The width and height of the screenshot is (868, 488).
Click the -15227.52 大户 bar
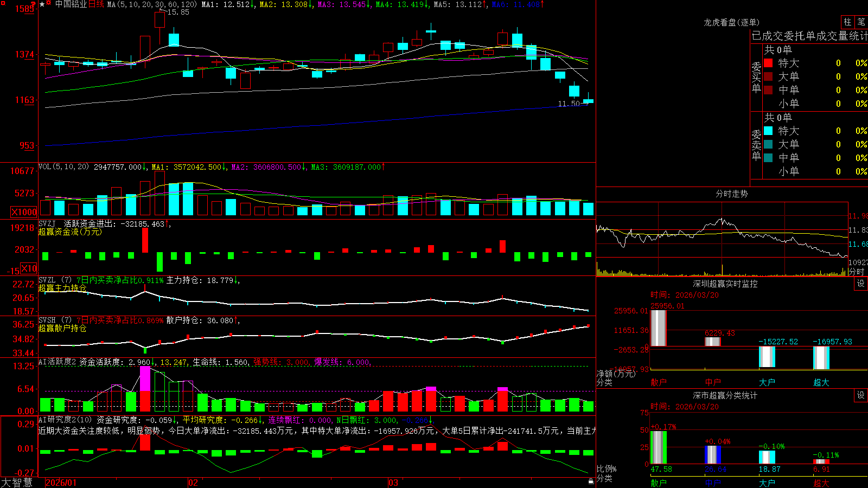[767, 357]
